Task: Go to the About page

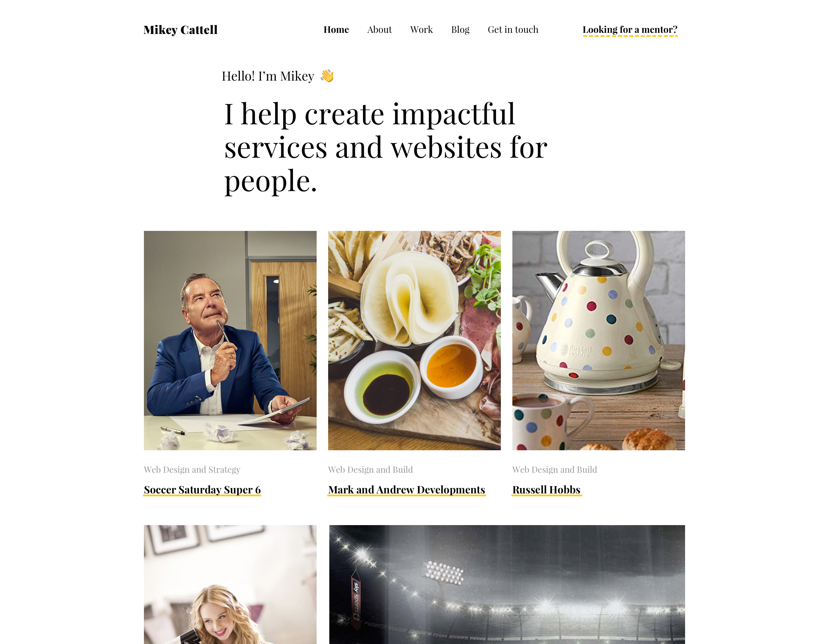Action: coord(379,30)
